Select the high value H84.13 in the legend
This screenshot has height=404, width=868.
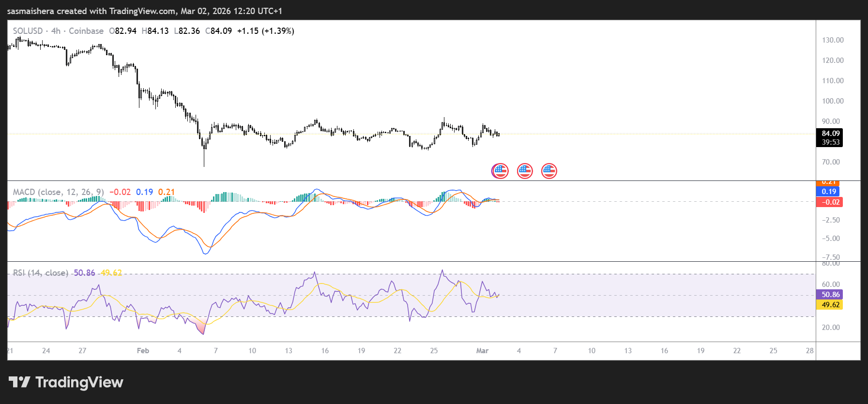click(x=155, y=31)
